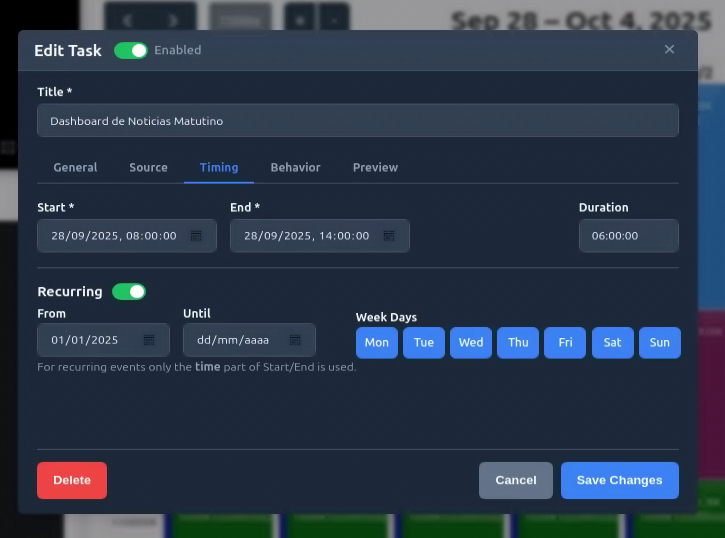Toggle the Sat weekday button
Viewport: 725px width, 538px height.
612,342
